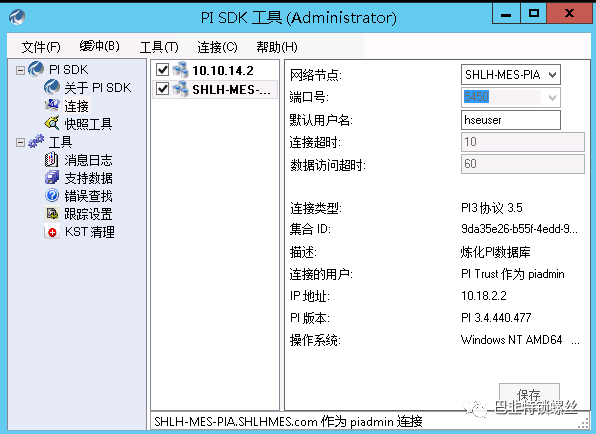Open the KST 清理 icon
The image size is (596, 434).
click(x=52, y=231)
